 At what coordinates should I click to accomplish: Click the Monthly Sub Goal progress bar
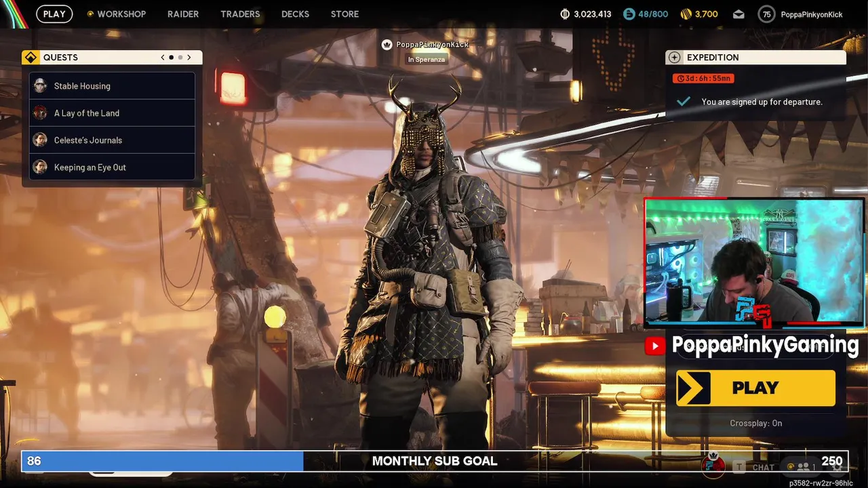[435, 461]
